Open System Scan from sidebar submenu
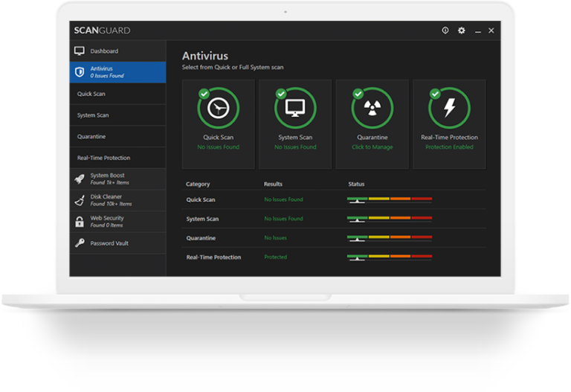The width and height of the screenshot is (571, 392). point(117,115)
